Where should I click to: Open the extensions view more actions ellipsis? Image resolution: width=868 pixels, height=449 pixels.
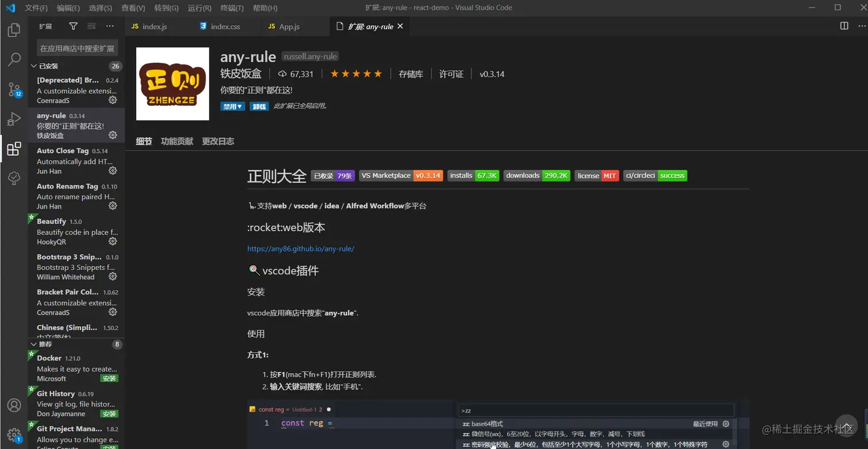coord(110,26)
